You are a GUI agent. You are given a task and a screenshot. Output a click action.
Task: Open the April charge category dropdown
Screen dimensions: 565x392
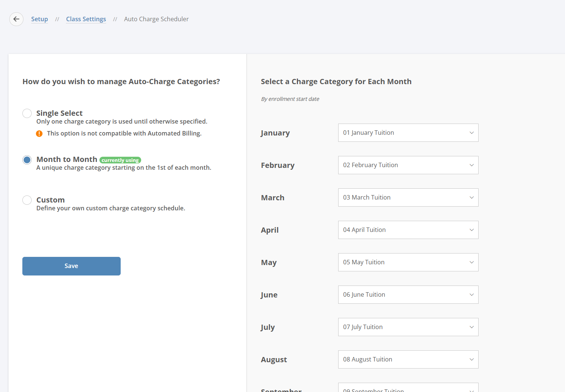point(408,230)
